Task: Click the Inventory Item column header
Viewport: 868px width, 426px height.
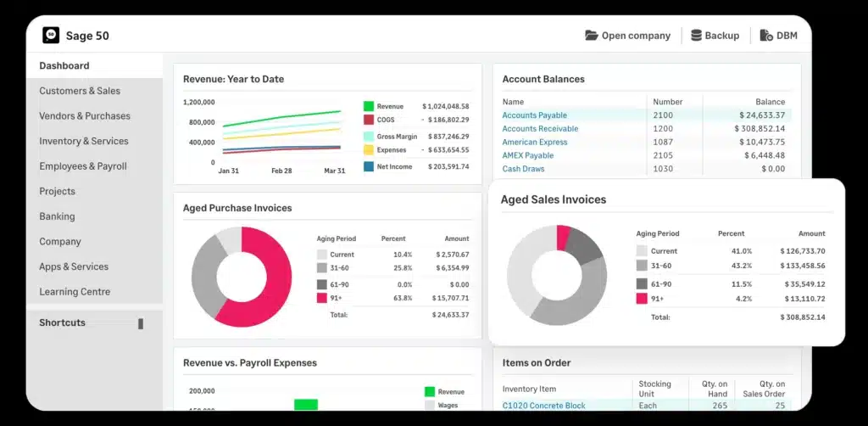Action: point(529,389)
